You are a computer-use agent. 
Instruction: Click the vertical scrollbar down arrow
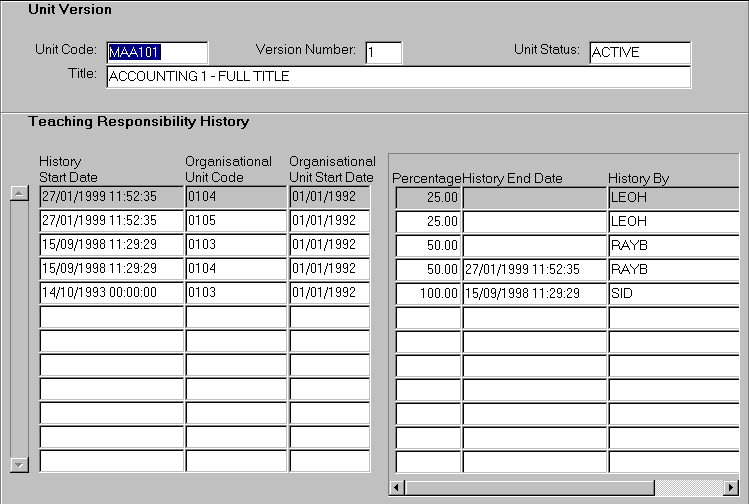[18, 464]
